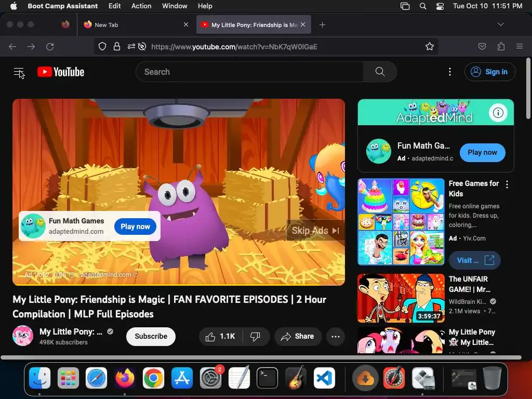Expand the list all tabs chevron

tap(500, 24)
